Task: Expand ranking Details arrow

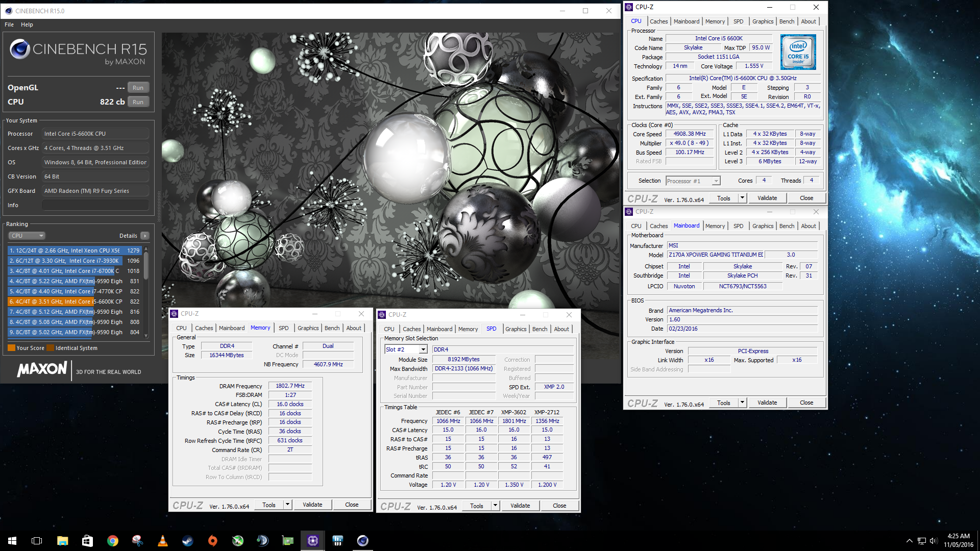Action: (x=145, y=236)
